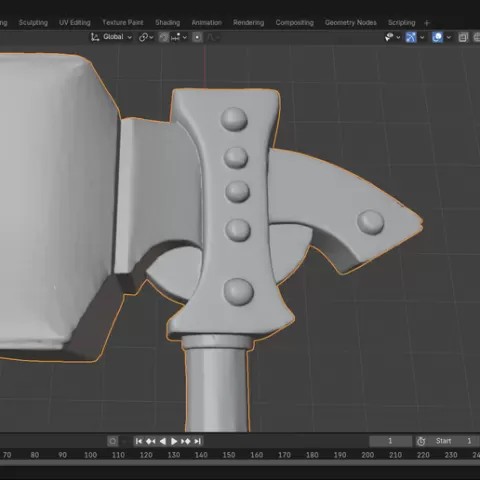Jump to the last frame of the animation
Viewport: 480px width, 480px height.
coord(198,441)
